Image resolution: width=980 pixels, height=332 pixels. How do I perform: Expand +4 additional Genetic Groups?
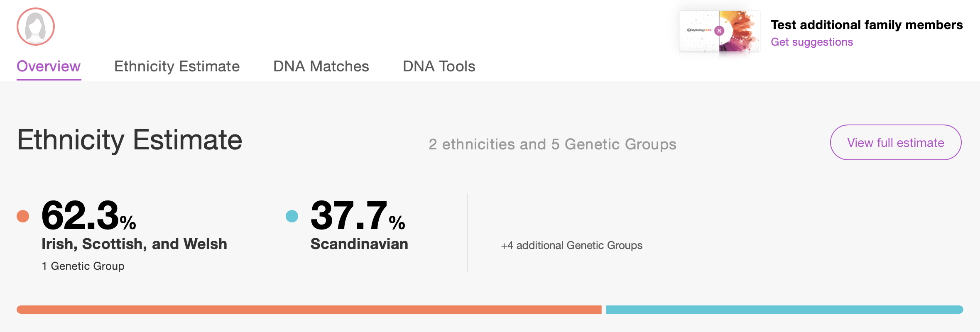point(571,245)
